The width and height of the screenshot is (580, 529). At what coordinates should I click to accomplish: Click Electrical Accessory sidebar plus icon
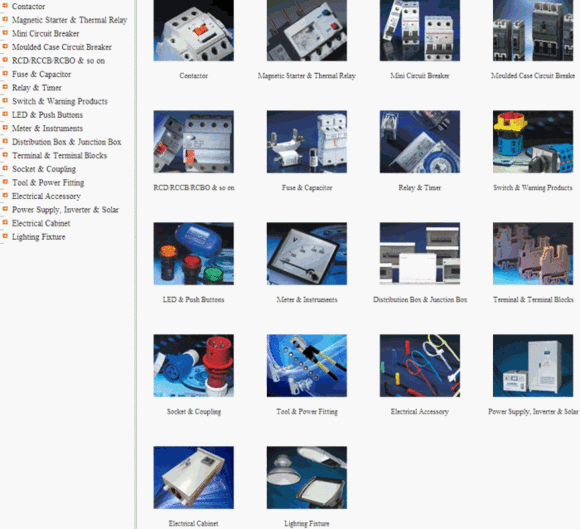tap(5, 195)
